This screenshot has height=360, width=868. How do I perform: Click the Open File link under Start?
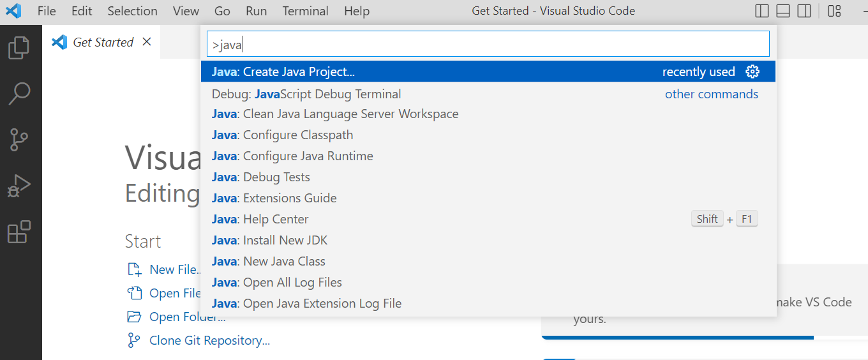pyautogui.click(x=175, y=293)
